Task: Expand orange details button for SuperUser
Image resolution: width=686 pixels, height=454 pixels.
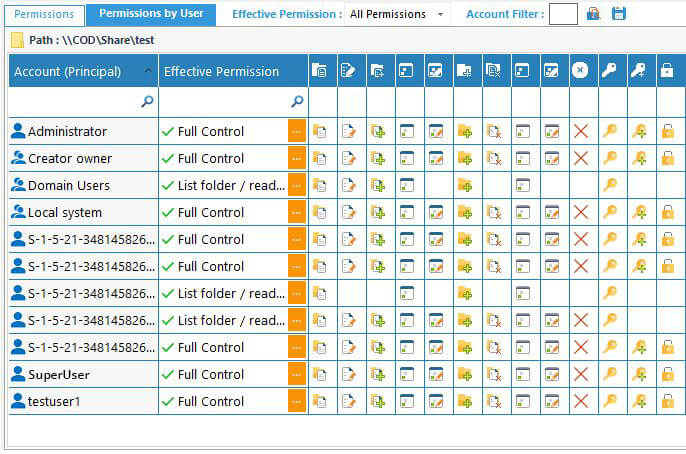Action: coord(297,374)
